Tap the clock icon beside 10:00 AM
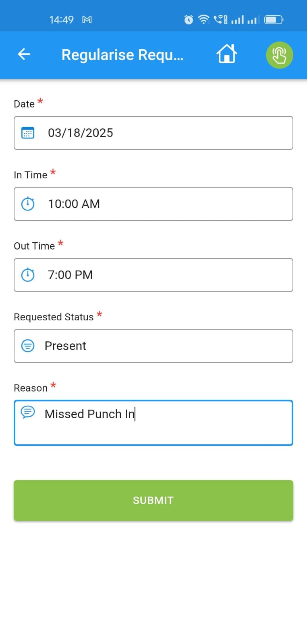The width and height of the screenshot is (307, 644). click(x=28, y=204)
